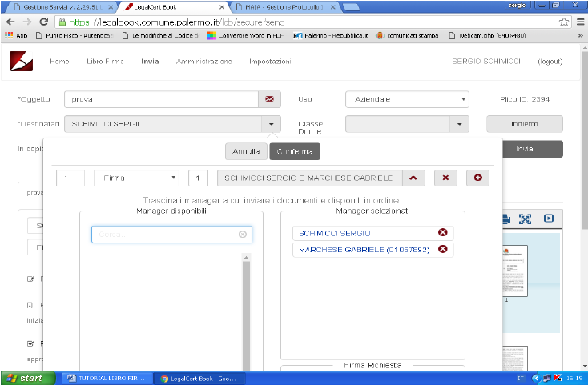
Task: Open TUTORIAL LIBRO FIR taskbar item
Action: (x=107, y=379)
